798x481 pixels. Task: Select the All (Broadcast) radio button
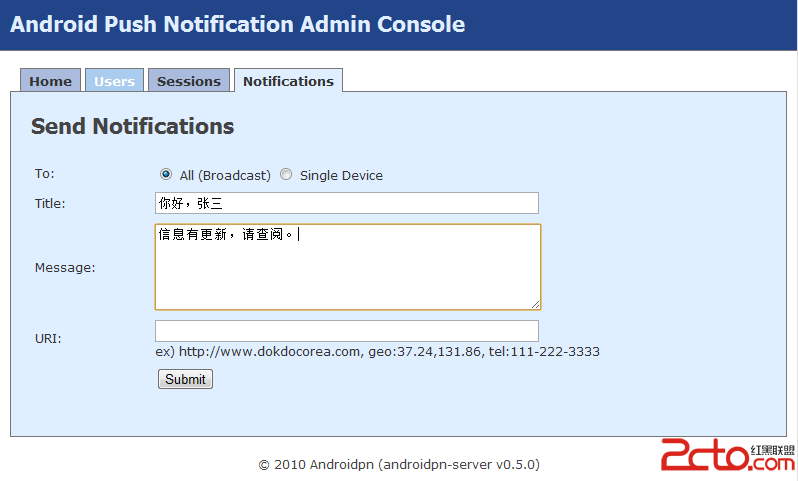[166, 174]
